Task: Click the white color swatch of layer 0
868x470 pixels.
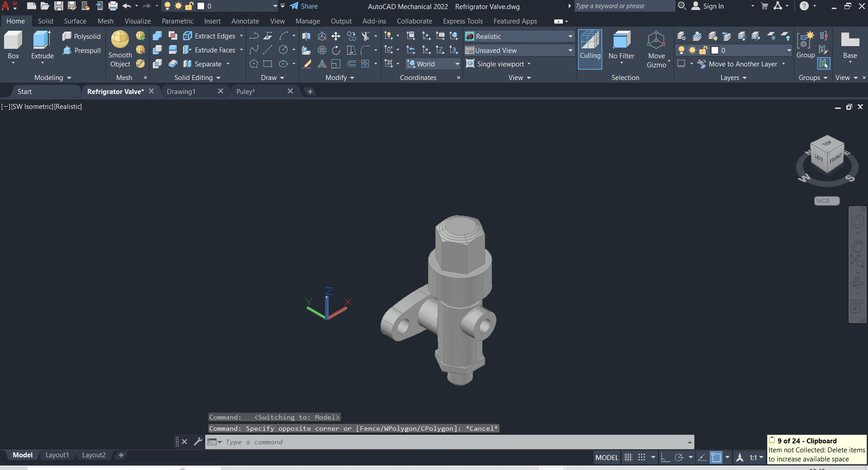Action: click(x=715, y=50)
